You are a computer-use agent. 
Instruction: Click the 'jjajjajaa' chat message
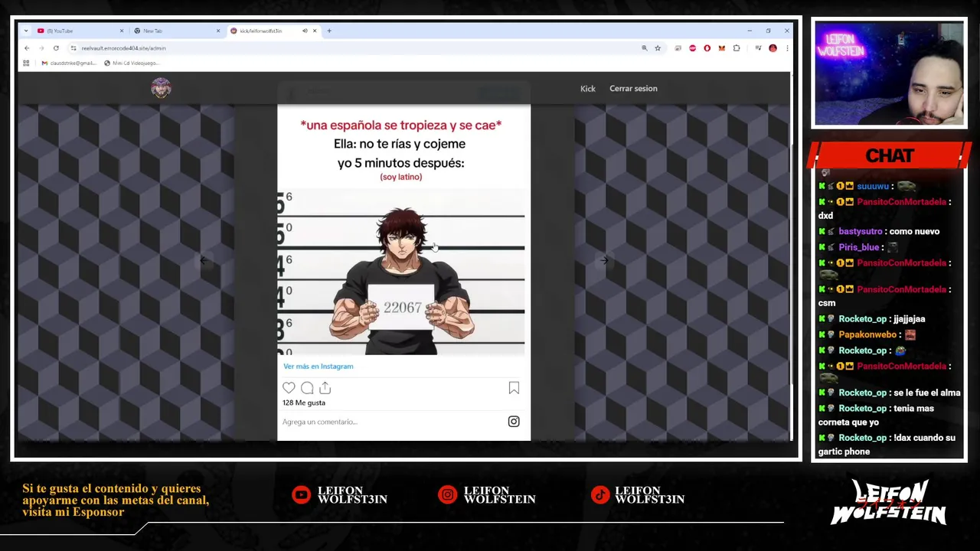909,319
